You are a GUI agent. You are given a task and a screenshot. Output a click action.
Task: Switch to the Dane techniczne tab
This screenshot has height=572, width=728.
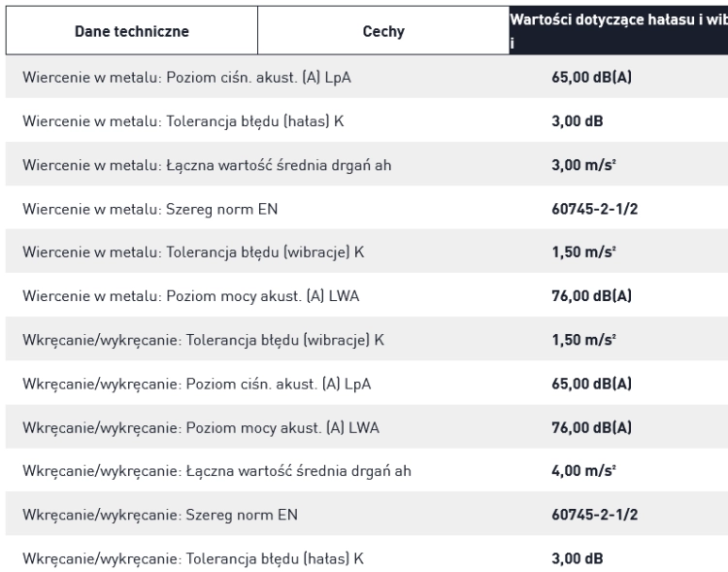point(132,31)
